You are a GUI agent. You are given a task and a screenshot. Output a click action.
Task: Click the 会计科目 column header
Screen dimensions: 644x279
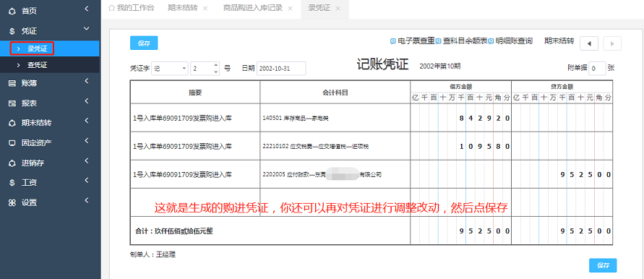[x=335, y=93]
